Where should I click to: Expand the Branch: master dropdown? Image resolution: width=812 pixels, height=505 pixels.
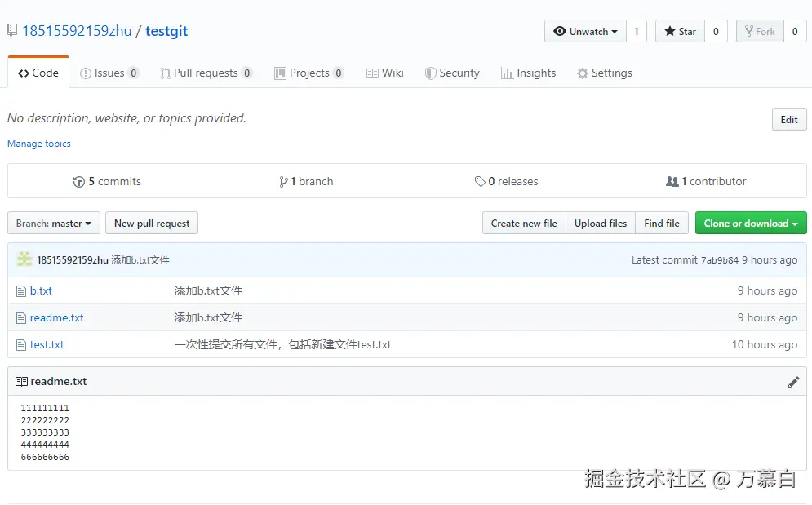[x=54, y=224]
